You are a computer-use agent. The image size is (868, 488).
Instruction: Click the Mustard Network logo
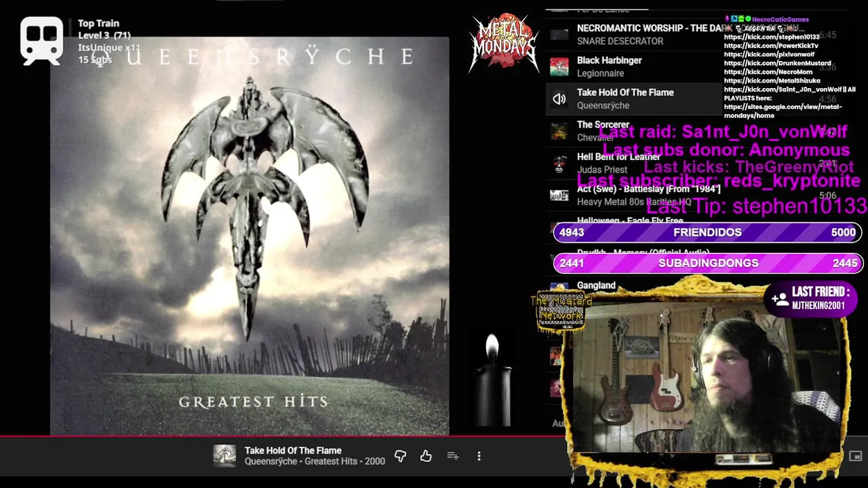click(x=560, y=311)
